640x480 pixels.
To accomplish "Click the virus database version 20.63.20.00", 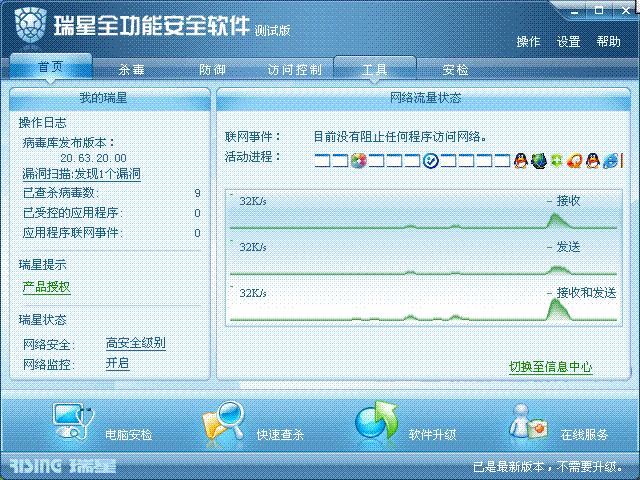I will (x=93, y=158).
